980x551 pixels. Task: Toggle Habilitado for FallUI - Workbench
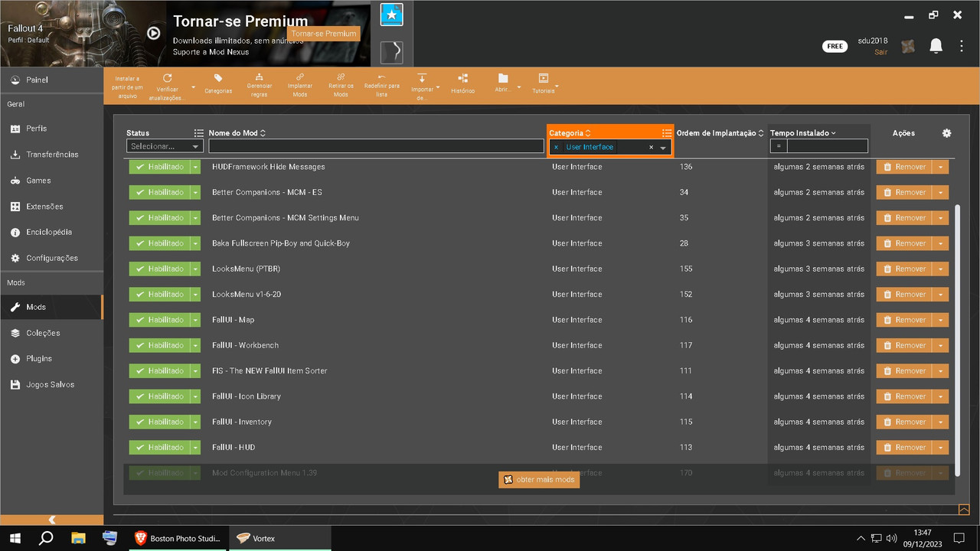159,345
